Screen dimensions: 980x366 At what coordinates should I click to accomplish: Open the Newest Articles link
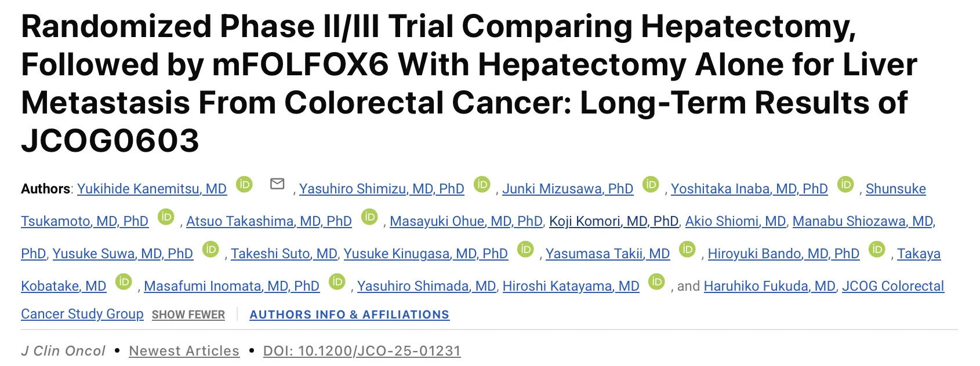click(184, 351)
